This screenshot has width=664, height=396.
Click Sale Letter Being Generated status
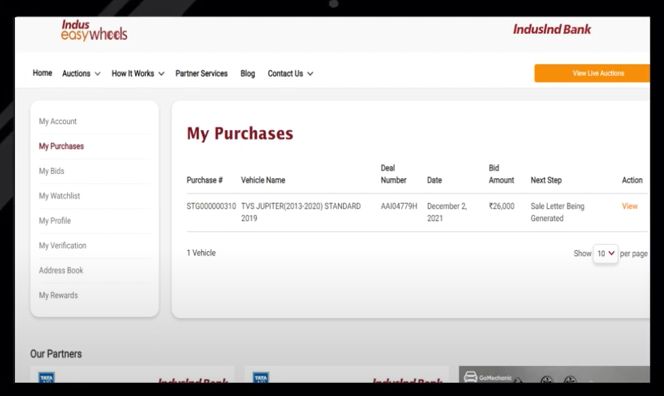(x=557, y=212)
